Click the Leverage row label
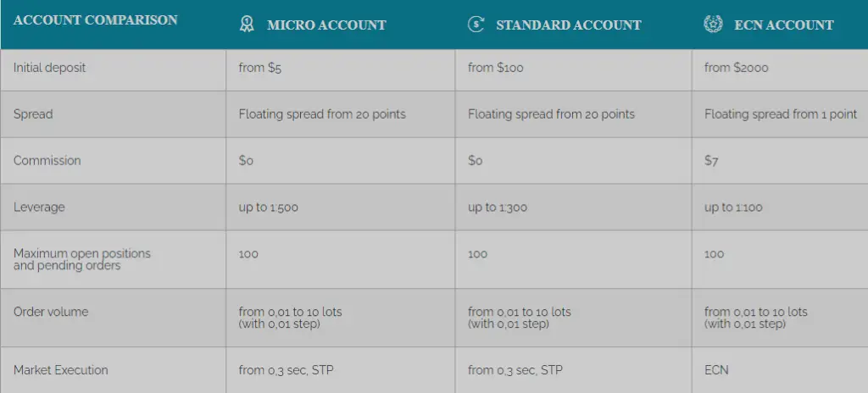The width and height of the screenshot is (868, 393). tap(39, 207)
